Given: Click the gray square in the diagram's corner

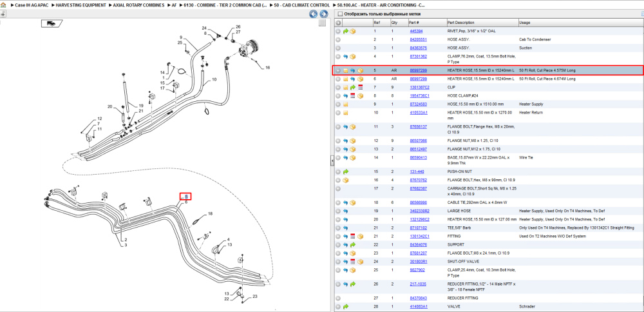Looking at the screenshot, I should pyautogui.click(x=323, y=23).
